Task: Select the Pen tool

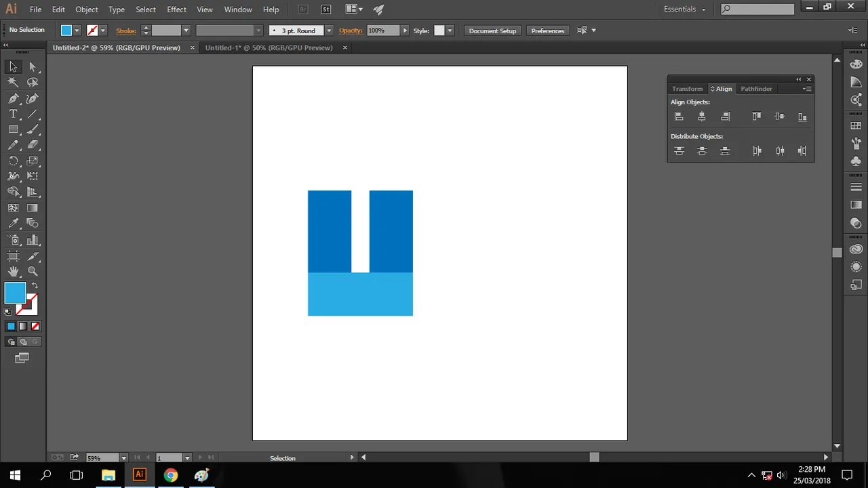Action: 13,98
